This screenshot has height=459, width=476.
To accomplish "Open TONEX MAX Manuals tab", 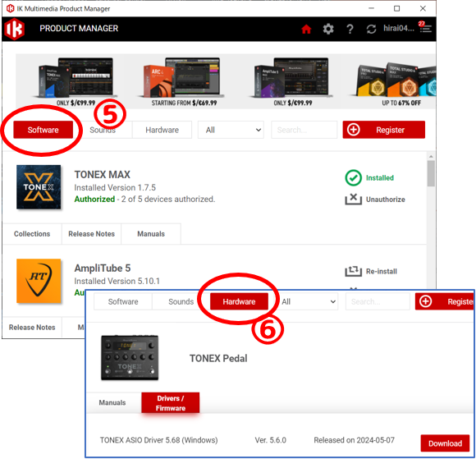I will 151,233.
